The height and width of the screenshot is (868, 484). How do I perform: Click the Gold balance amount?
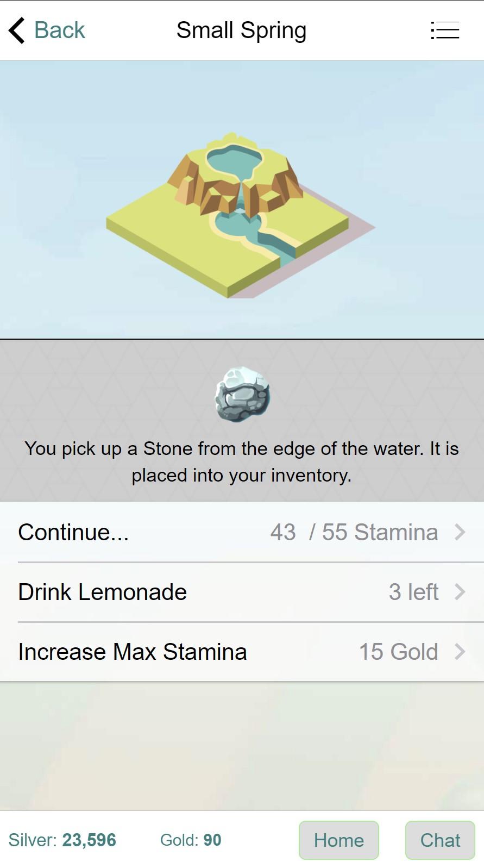pyautogui.click(x=212, y=840)
